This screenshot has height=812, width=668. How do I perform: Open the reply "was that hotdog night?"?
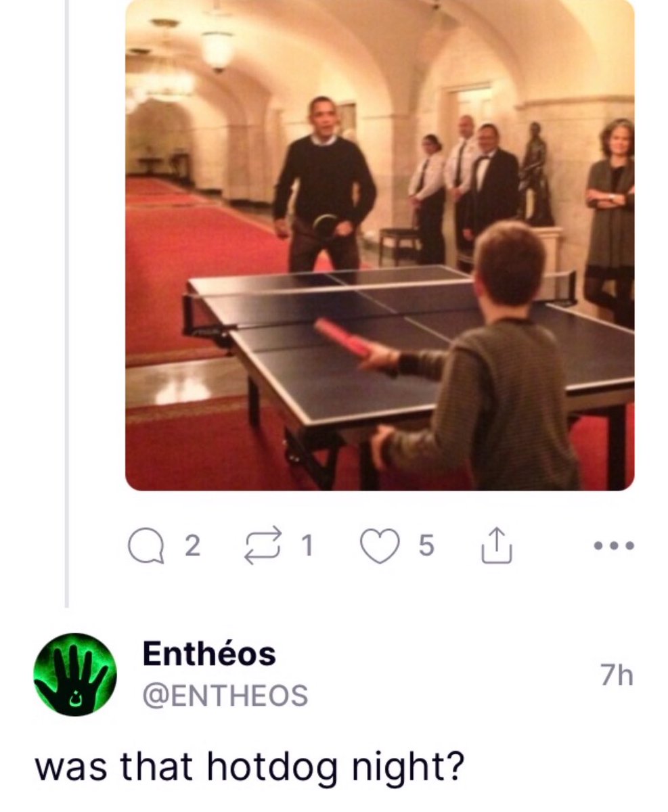250,767
